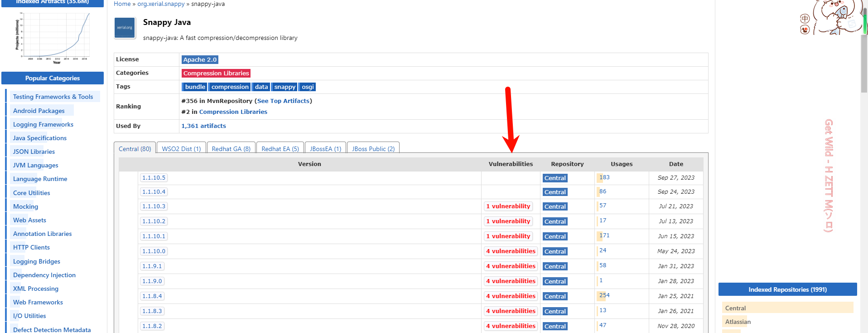View 4 vulnerabilities for version 1.1.8.4

511,296
